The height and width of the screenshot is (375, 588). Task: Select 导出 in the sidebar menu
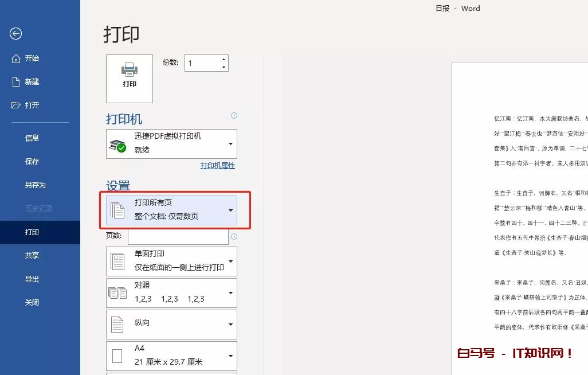(32, 279)
